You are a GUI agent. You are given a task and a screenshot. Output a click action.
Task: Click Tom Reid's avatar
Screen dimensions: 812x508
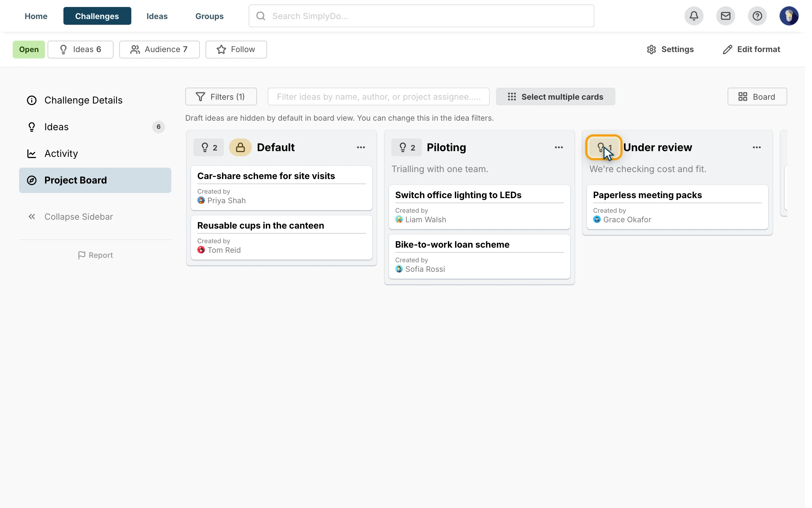[x=201, y=250]
